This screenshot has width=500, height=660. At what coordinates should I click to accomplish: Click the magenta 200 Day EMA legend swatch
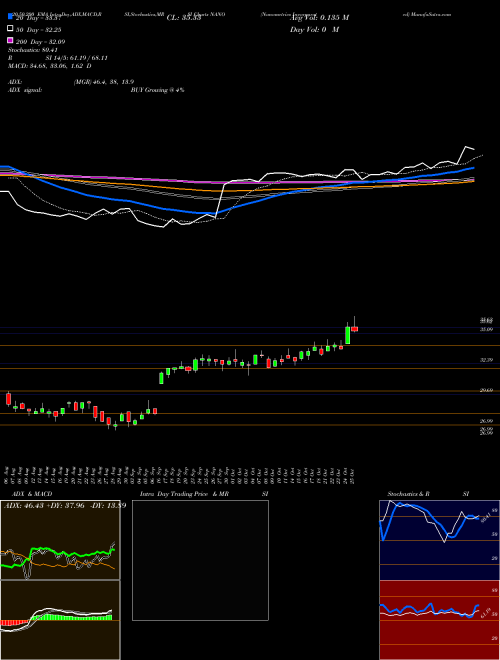tap(11, 41)
